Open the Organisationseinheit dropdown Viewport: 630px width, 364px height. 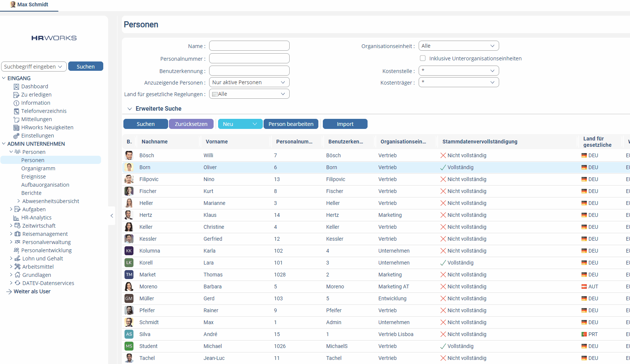click(x=459, y=46)
